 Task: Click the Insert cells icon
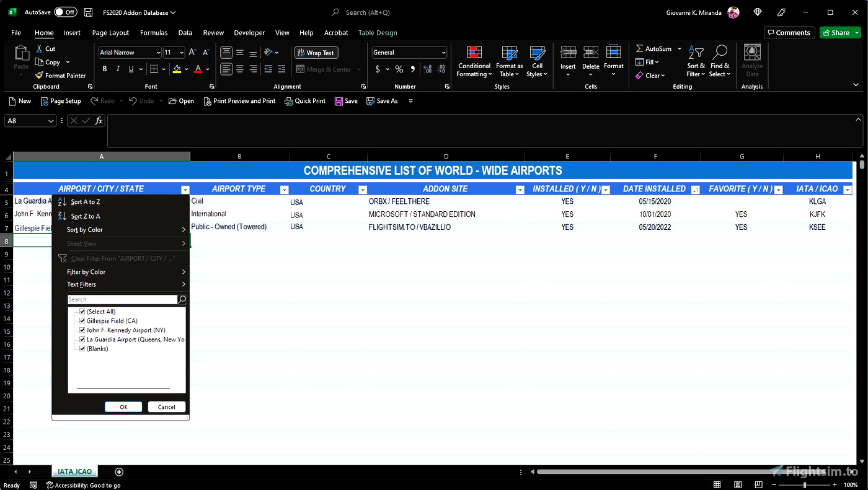coord(568,61)
